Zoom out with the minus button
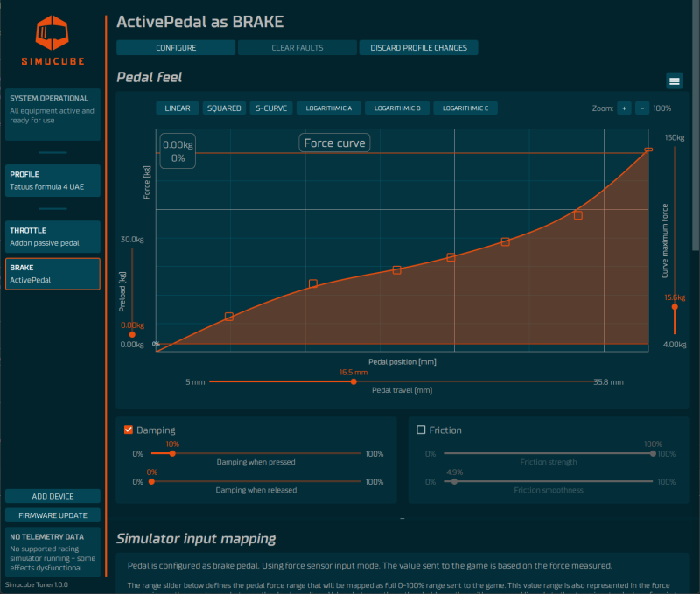The image size is (700, 594). (x=642, y=108)
